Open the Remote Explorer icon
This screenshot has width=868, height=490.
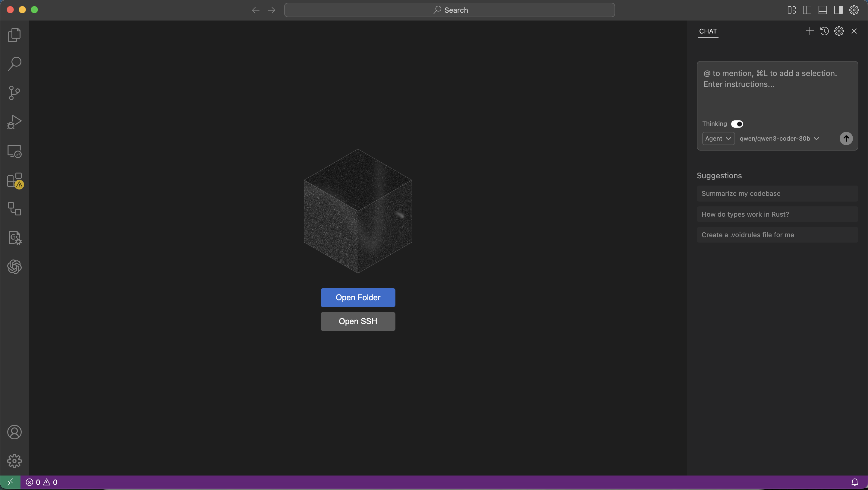[14, 151]
